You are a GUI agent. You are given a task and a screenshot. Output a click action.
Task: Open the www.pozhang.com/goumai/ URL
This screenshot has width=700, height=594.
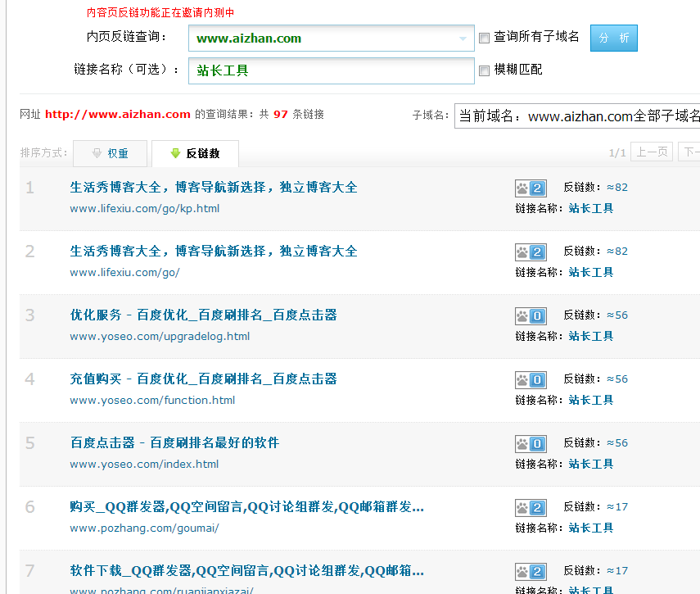pos(144,528)
